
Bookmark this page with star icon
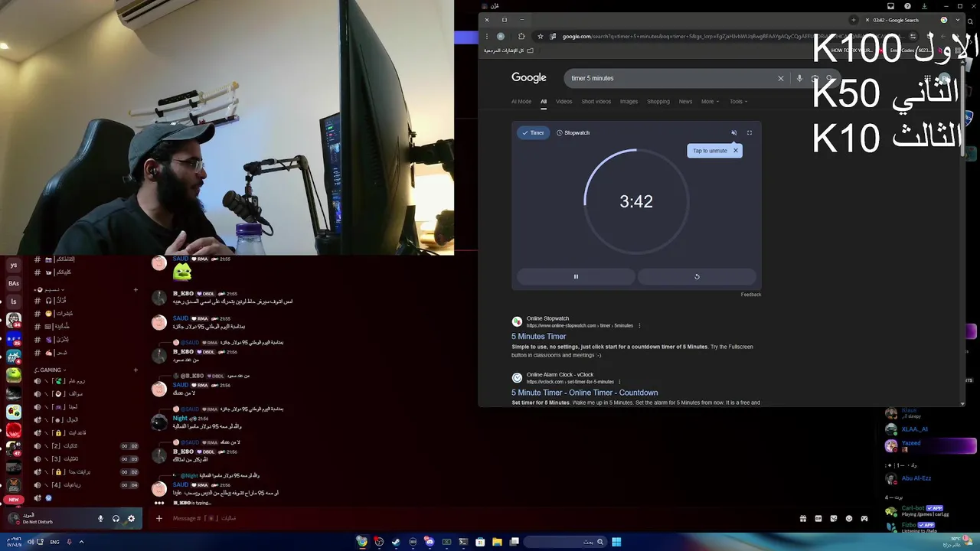(x=541, y=36)
